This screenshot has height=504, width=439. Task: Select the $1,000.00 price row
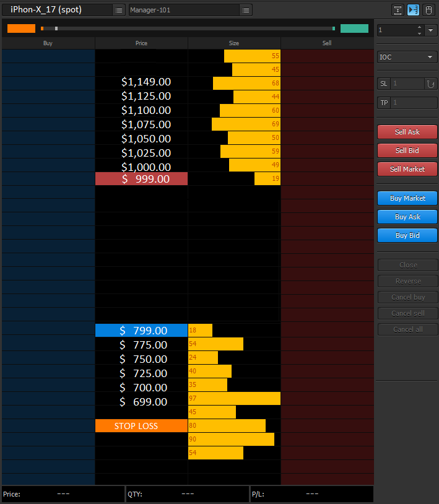[146, 167]
